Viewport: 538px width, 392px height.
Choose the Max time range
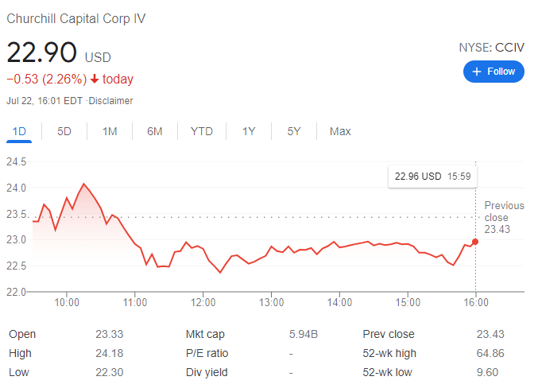pos(340,131)
